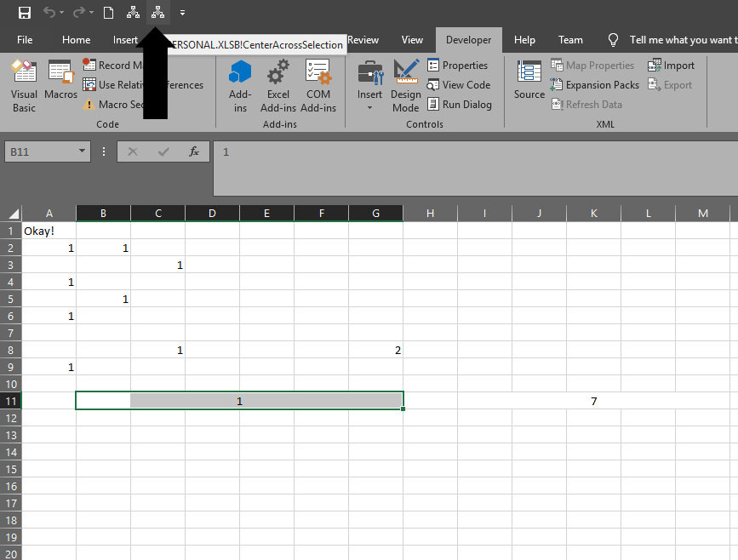Open the Undo history dropdown arrow
Viewport: 738px width, 560px height.
(x=61, y=13)
